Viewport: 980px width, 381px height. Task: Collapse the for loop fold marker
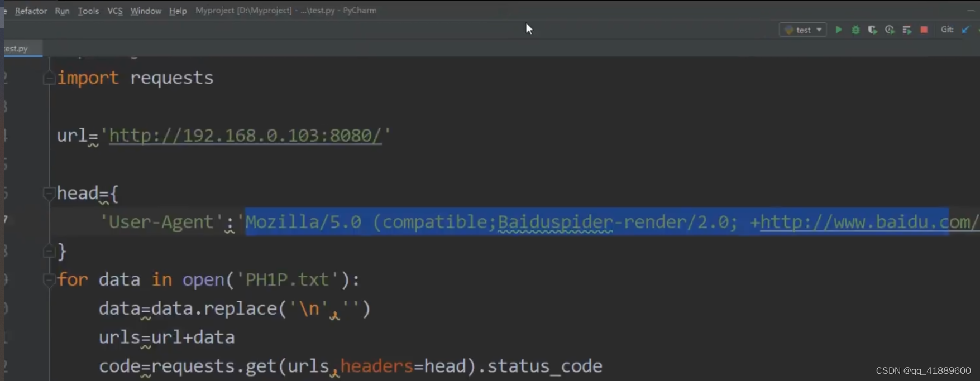point(49,279)
